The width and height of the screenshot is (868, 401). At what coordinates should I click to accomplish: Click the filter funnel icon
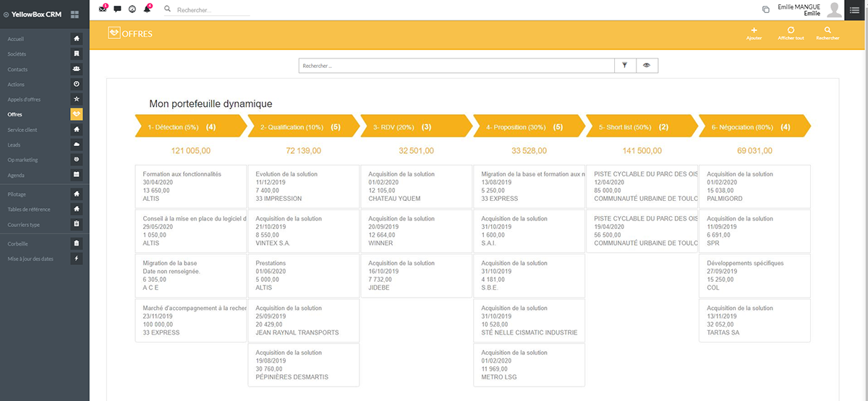(626, 66)
